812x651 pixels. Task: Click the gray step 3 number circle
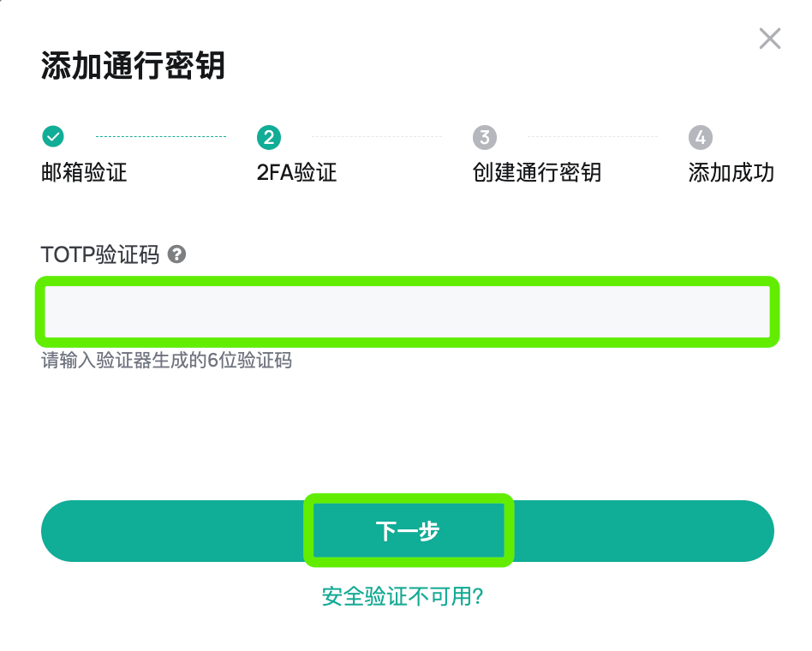[485, 137]
